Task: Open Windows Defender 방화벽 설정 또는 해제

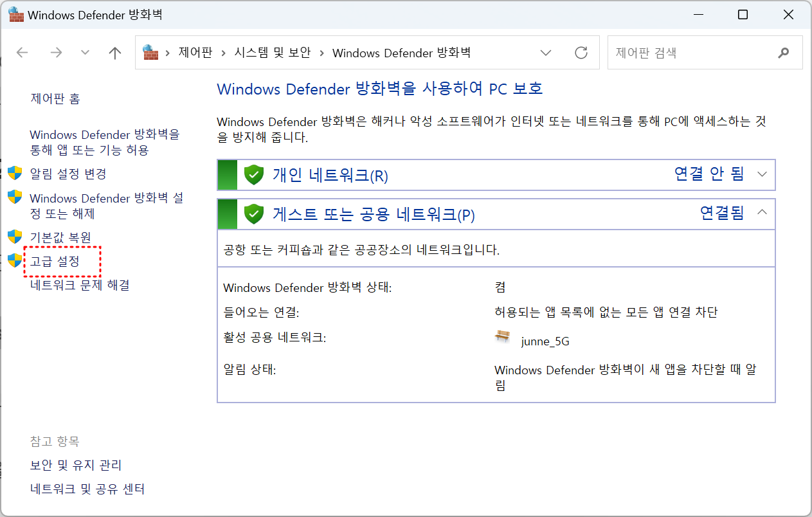Action: 107,206
